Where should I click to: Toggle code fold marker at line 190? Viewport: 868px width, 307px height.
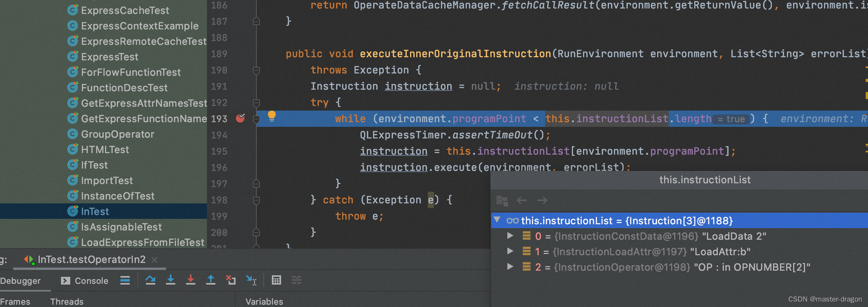pos(256,70)
